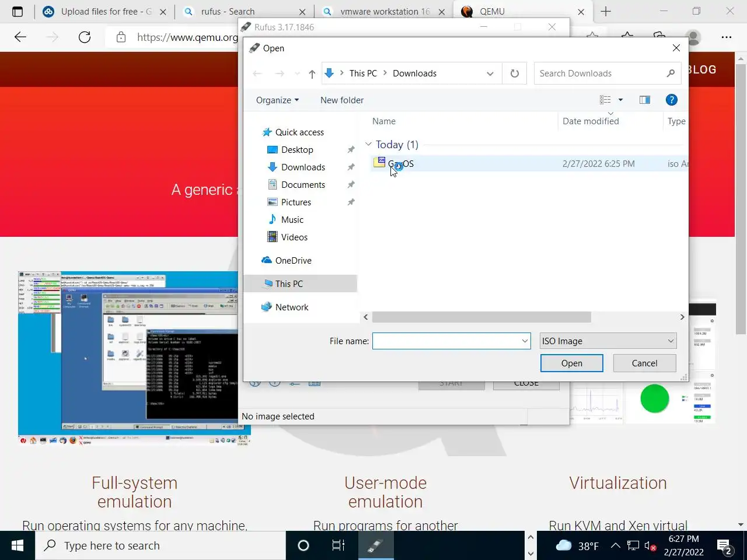Click the browser address bar URL

[x=187, y=37]
